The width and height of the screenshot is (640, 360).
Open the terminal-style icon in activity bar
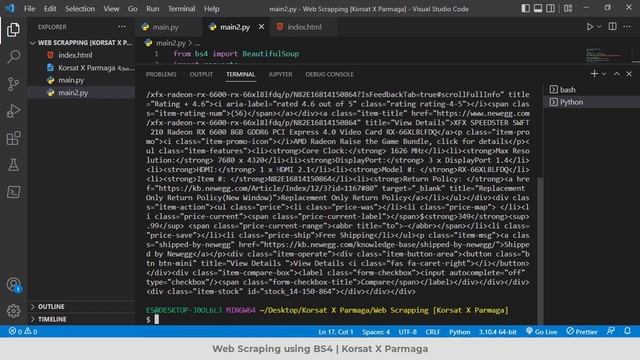[x=13, y=192]
